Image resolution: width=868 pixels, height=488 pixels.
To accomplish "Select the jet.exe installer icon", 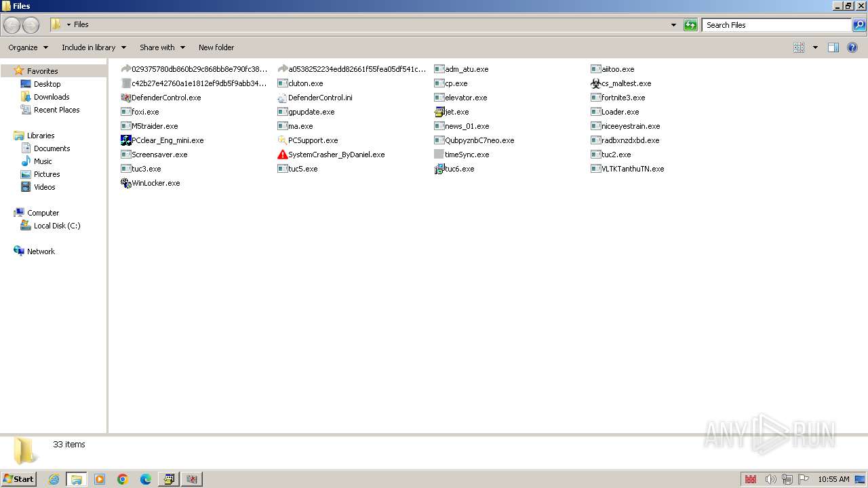I will click(x=439, y=112).
